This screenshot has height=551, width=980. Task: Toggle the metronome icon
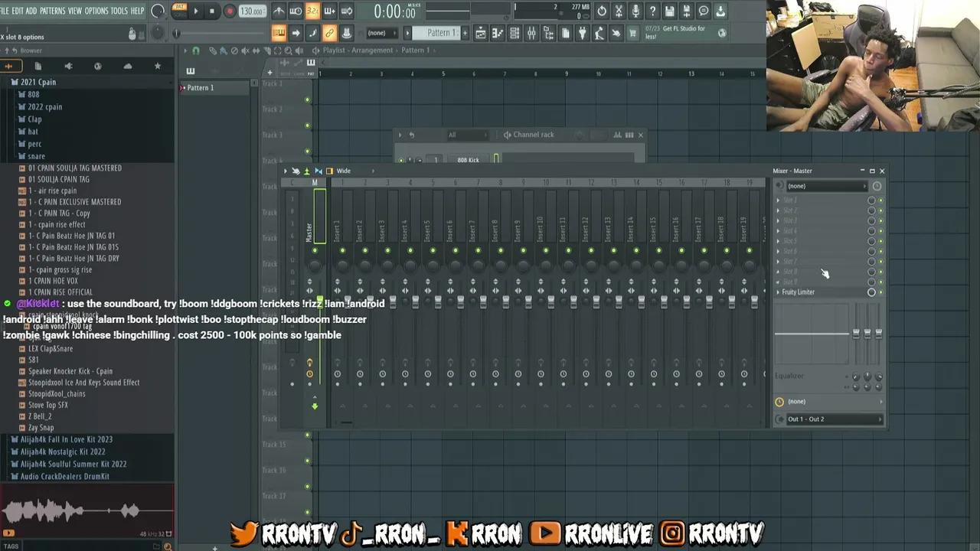(279, 11)
